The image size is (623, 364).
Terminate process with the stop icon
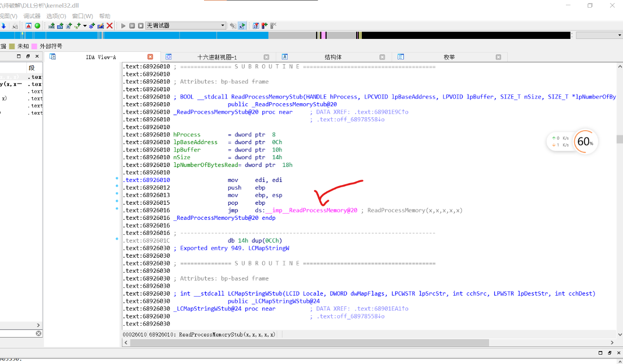click(x=141, y=25)
